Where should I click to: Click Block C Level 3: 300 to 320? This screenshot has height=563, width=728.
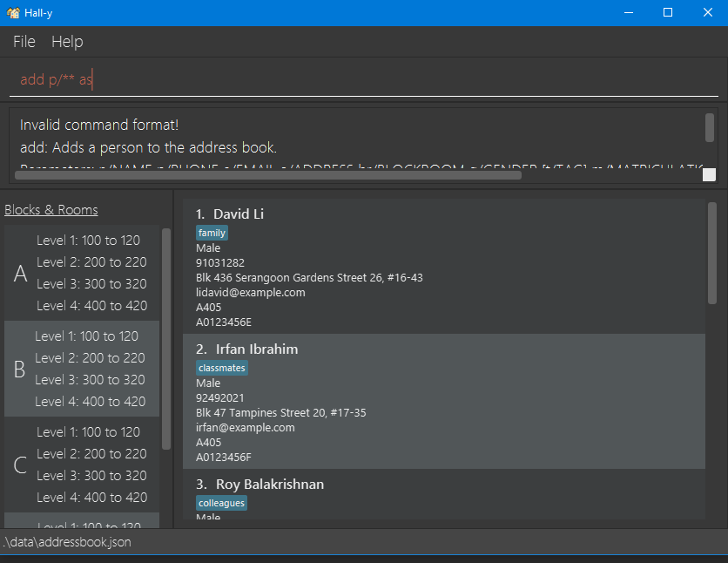(91, 476)
